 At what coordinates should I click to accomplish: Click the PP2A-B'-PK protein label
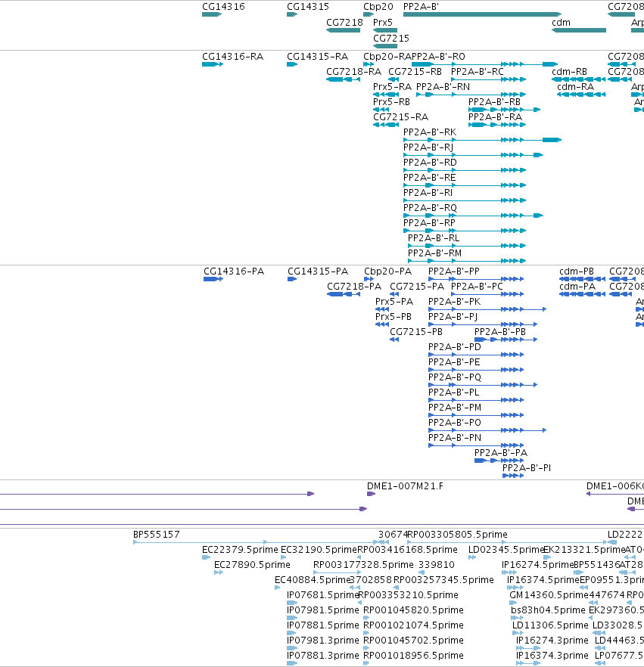pyautogui.click(x=455, y=302)
